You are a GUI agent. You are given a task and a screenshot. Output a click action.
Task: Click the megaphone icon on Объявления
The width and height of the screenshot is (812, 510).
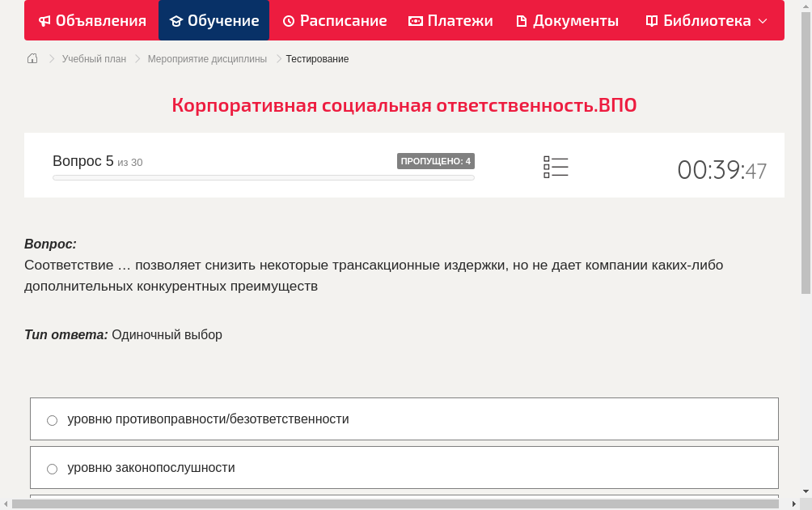point(44,20)
